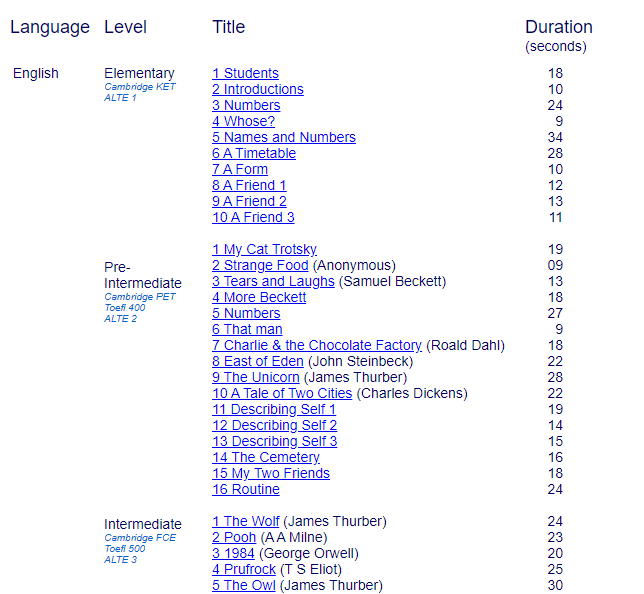Click the '(Roald Dahl)' author text

(465, 345)
